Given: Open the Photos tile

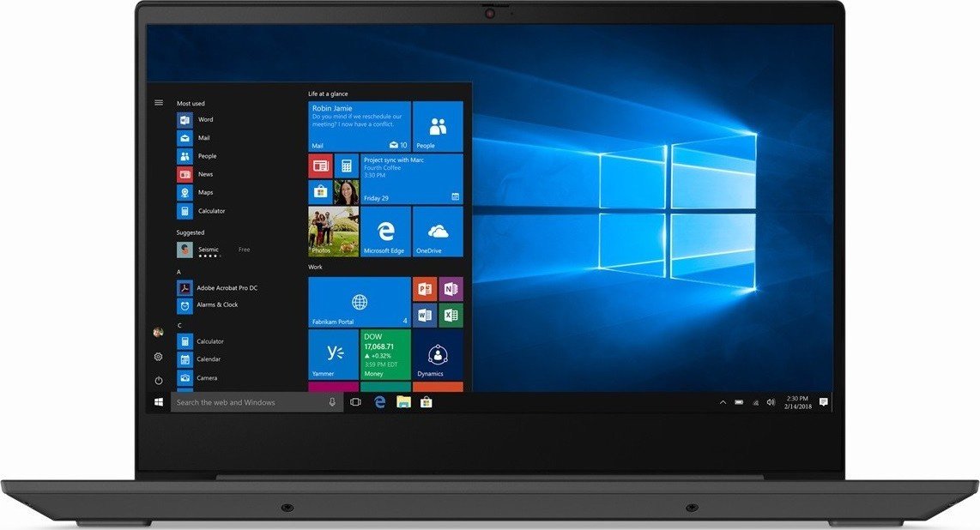Looking at the screenshot, I should pos(333,232).
